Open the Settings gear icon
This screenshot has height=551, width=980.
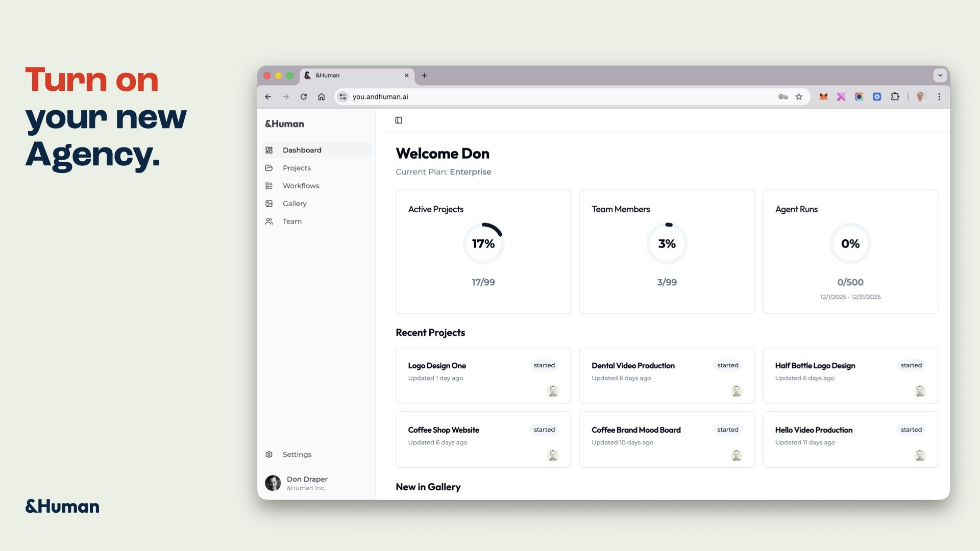pyautogui.click(x=268, y=454)
